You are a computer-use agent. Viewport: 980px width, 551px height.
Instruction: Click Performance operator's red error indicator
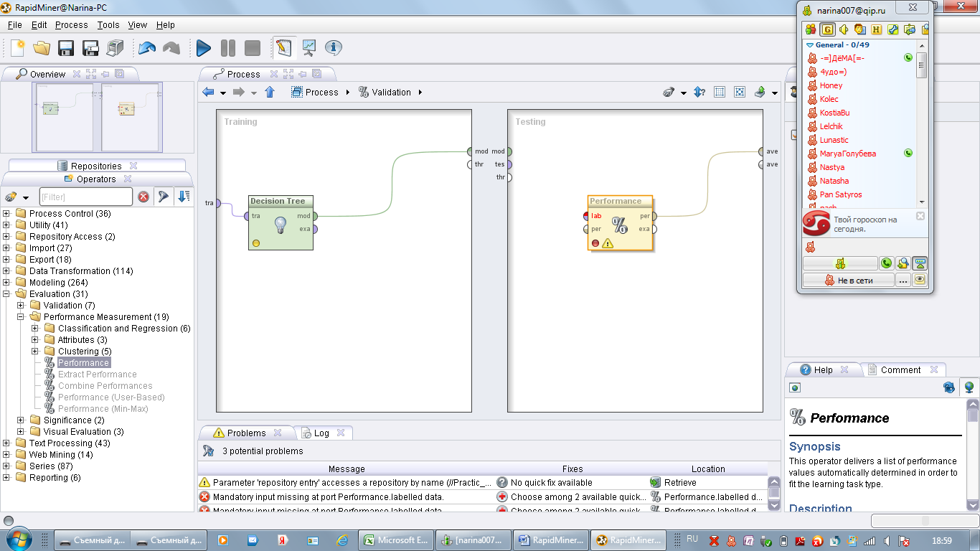tap(595, 243)
